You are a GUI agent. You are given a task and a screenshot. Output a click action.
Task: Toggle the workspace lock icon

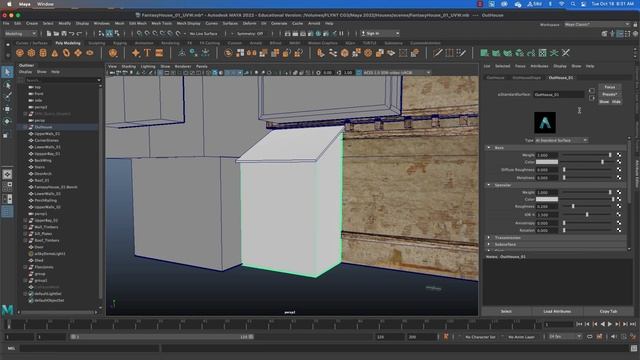(636, 24)
